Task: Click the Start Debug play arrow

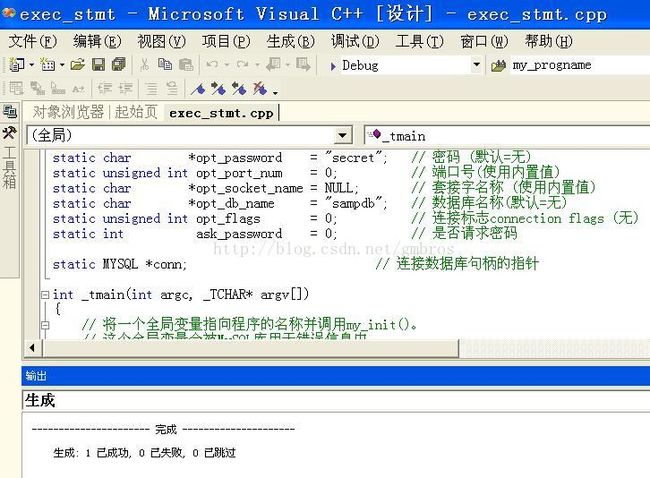Action: (333, 66)
